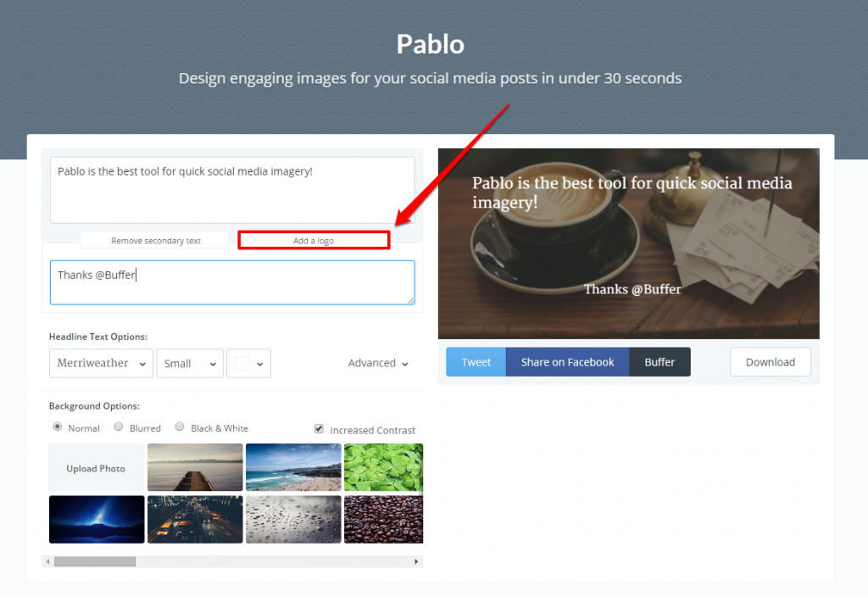Click inside the Thanks @Buffer text field
The width and height of the screenshot is (868, 597).
(231, 282)
